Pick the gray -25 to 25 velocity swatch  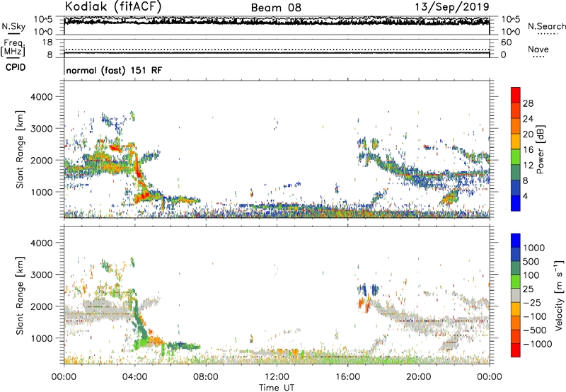pos(516,295)
